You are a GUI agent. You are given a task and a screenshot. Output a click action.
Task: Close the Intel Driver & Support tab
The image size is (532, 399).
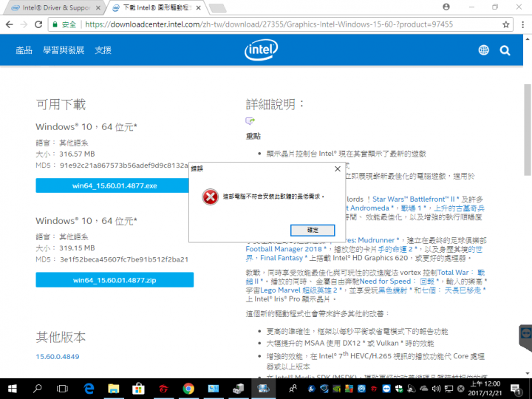tap(98, 8)
